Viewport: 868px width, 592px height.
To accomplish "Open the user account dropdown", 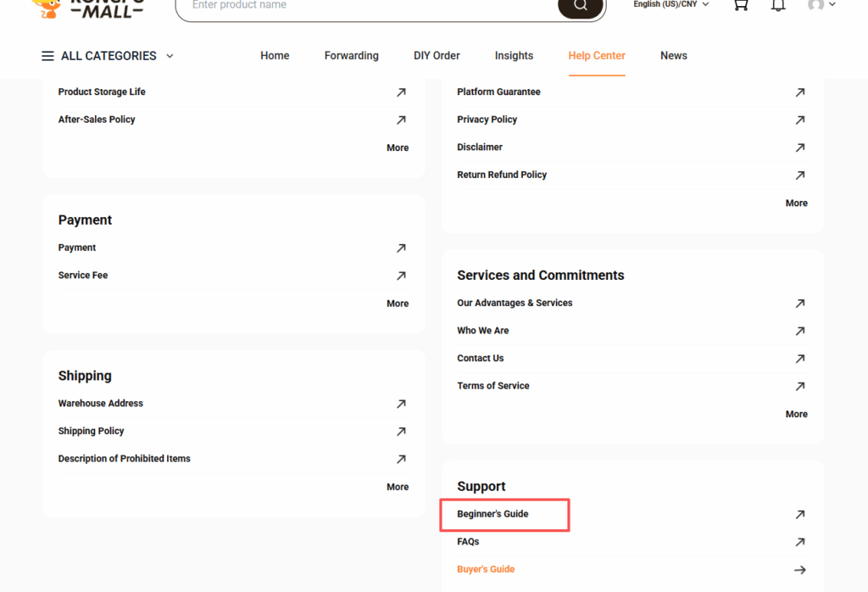I will point(821,5).
